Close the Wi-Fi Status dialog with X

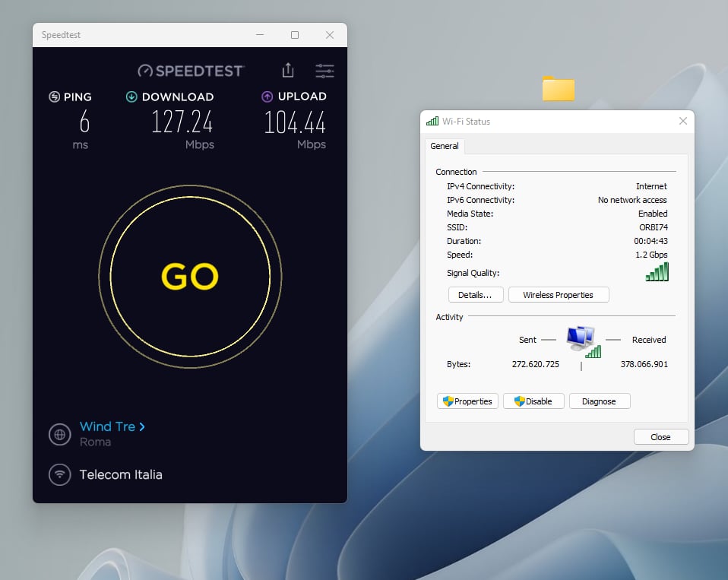point(683,121)
